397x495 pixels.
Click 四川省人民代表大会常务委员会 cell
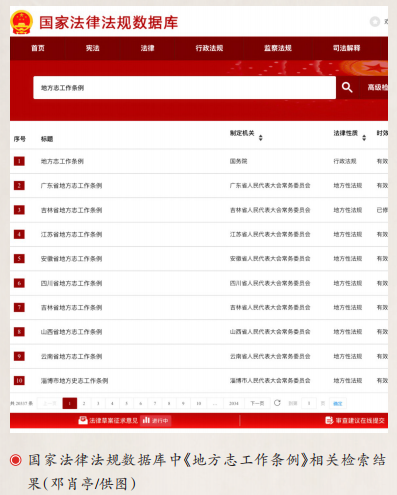[x=270, y=283]
